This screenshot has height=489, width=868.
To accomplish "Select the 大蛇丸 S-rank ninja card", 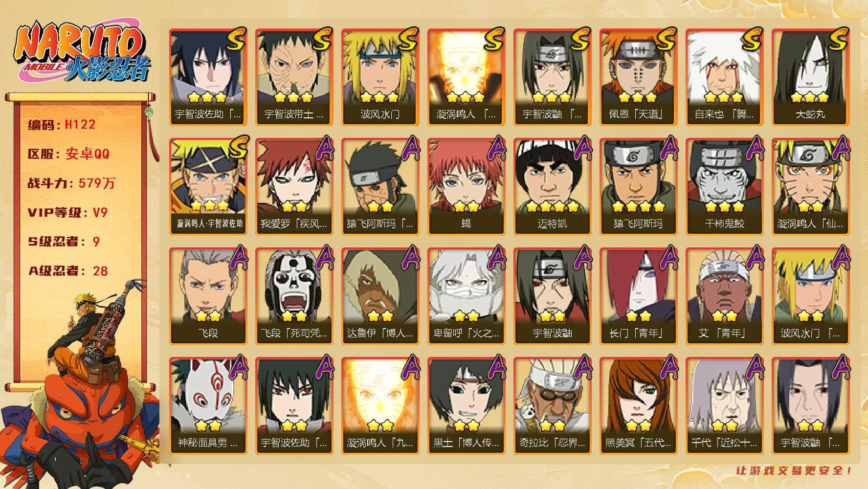I will (810, 77).
